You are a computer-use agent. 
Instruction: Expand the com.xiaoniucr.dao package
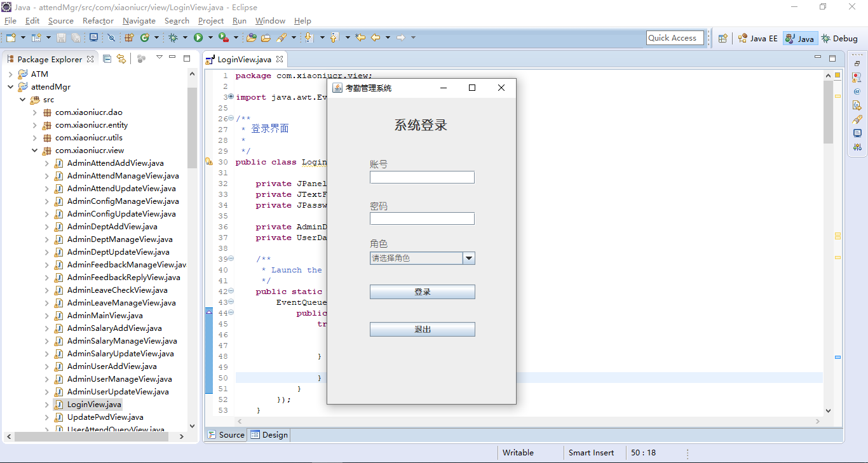pos(35,112)
